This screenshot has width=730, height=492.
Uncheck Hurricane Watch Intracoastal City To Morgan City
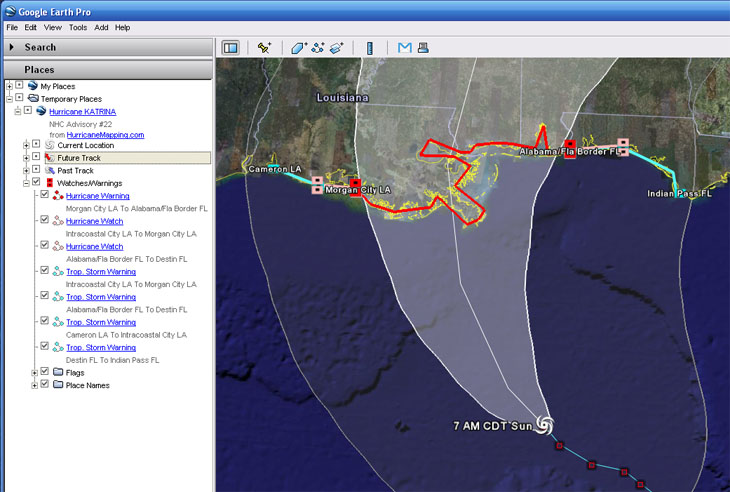(x=44, y=219)
